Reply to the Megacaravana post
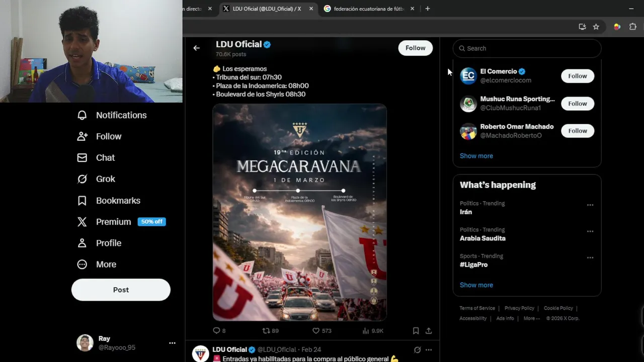644x362 pixels. (x=219, y=331)
